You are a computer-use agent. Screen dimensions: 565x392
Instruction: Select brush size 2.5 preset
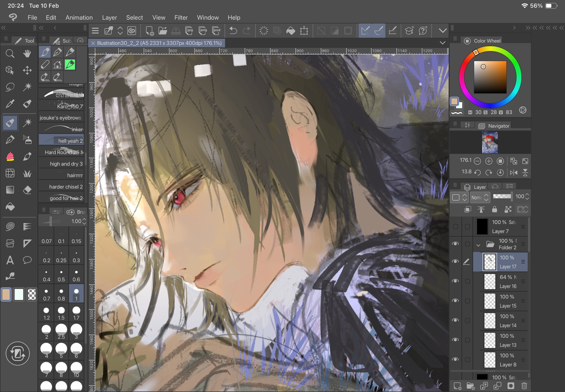pos(61,331)
